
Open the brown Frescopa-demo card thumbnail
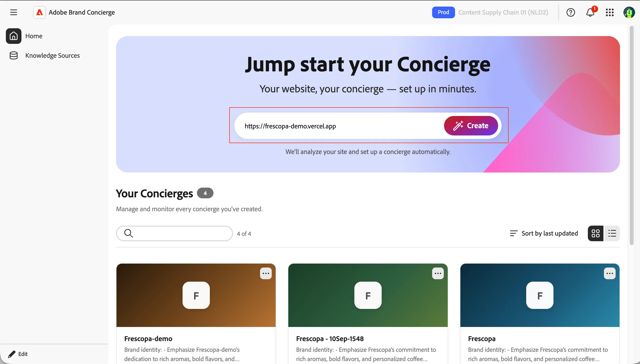[196, 295]
